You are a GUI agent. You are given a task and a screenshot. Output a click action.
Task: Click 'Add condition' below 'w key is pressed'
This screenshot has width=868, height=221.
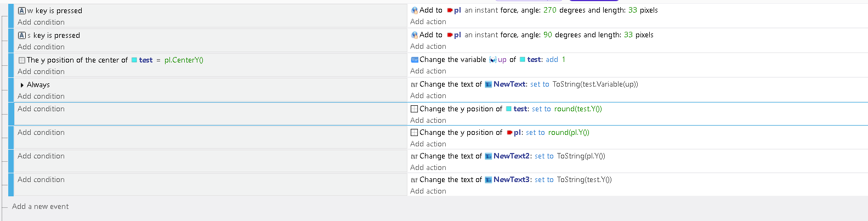(x=41, y=22)
